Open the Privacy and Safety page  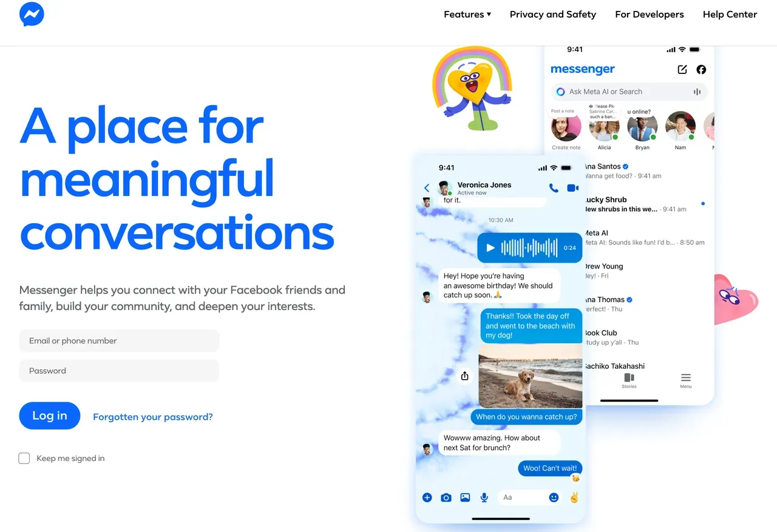point(553,15)
